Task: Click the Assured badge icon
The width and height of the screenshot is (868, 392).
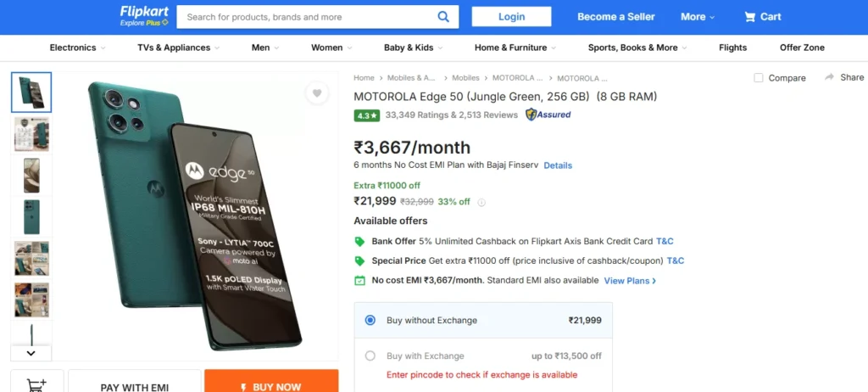Action: pos(548,115)
